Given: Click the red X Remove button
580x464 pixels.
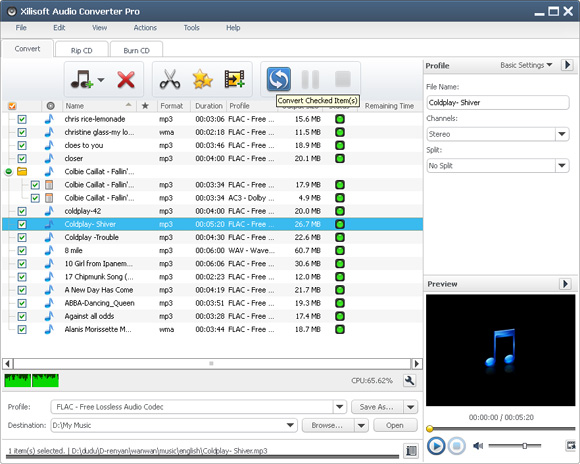Looking at the screenshot, I should 126,79.
